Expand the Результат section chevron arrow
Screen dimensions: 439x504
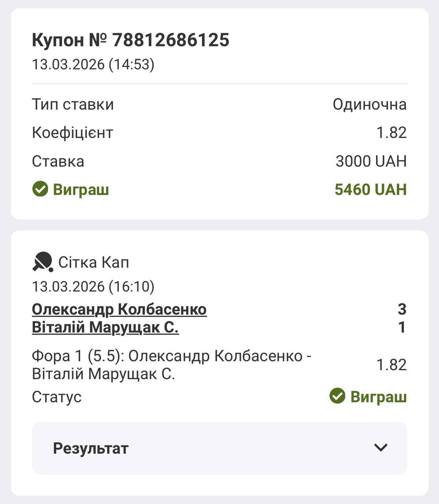coord(381,448)
